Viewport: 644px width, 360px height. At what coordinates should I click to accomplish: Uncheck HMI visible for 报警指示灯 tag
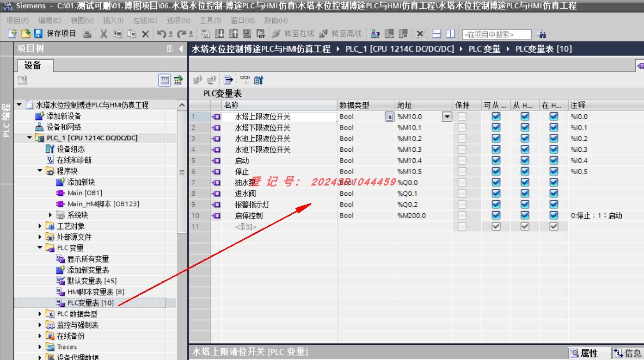click(554, 205)
